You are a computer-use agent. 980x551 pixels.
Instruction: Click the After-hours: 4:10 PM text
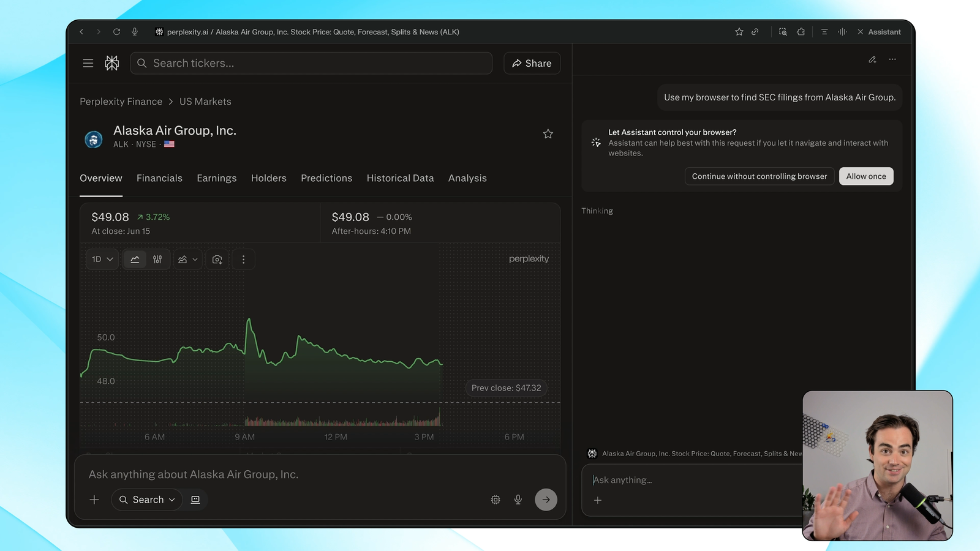pos(371,231)
